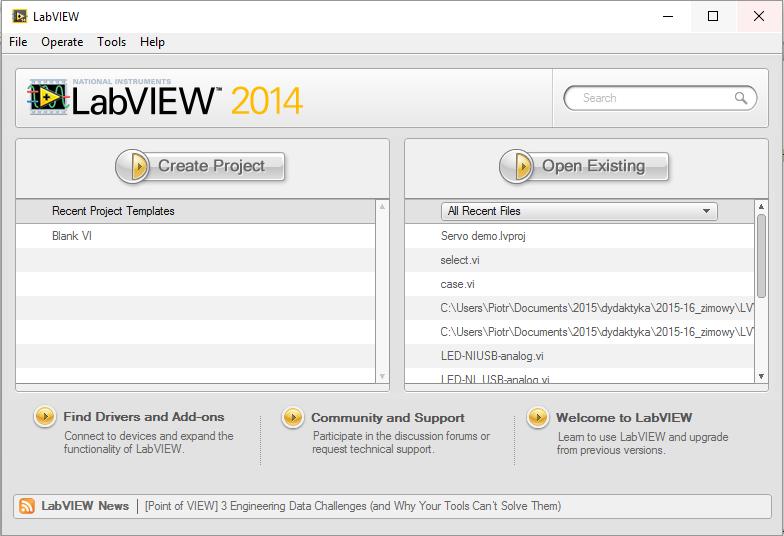The image size is (784, 536).
Task: Open LED-NIUSB-analog.vi recent file
Action: [x=579, y=356]
